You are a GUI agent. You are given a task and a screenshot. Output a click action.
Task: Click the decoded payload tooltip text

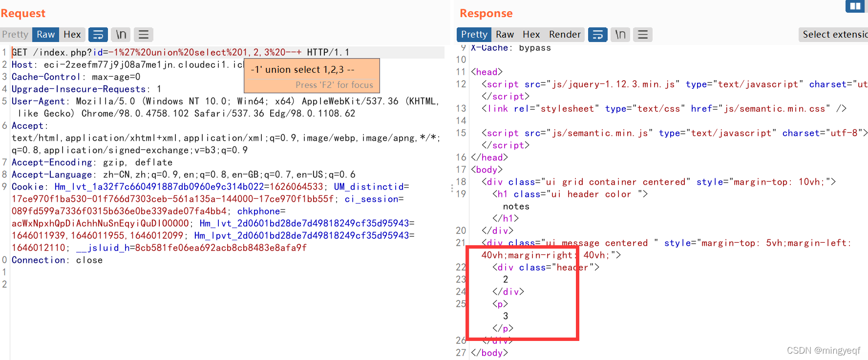[x=302, y=69]
